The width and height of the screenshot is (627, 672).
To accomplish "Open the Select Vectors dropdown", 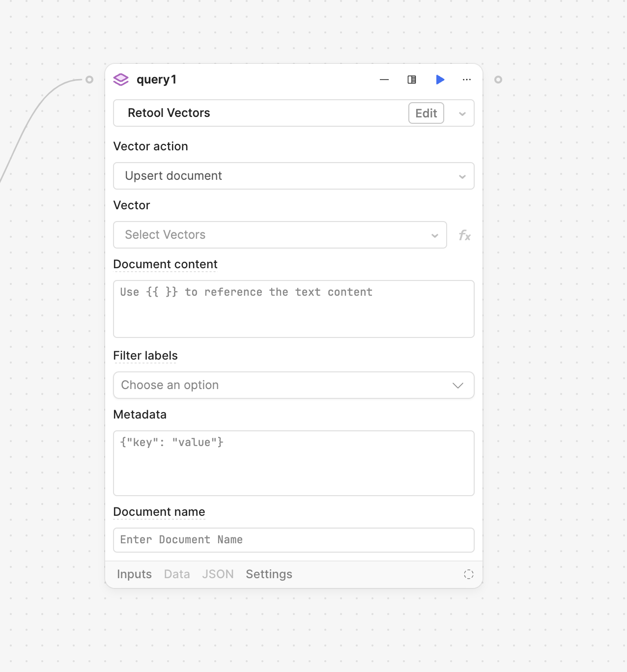I will point(280,235).
